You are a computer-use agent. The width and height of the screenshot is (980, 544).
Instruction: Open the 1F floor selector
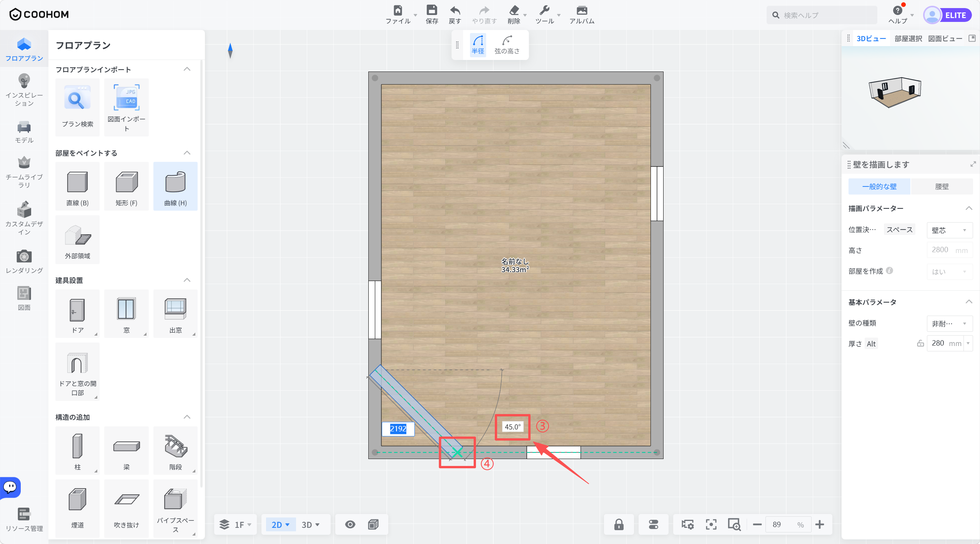235,524
